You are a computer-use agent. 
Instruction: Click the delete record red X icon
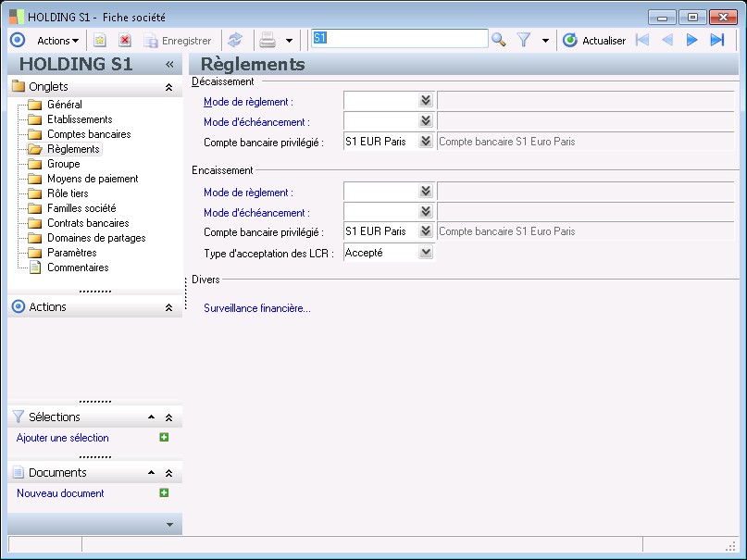125,41
